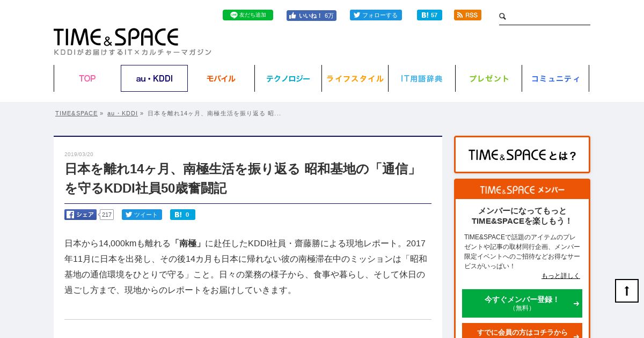644x338 pixels.
Task: Click the au・KDDI breadcrumb link
Action: pos(122,113)
